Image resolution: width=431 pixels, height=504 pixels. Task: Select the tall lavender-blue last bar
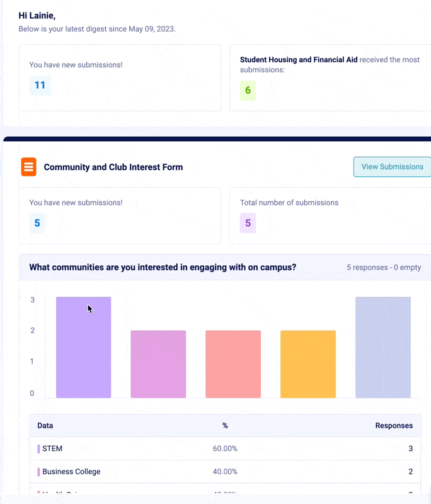coord(382,347)
